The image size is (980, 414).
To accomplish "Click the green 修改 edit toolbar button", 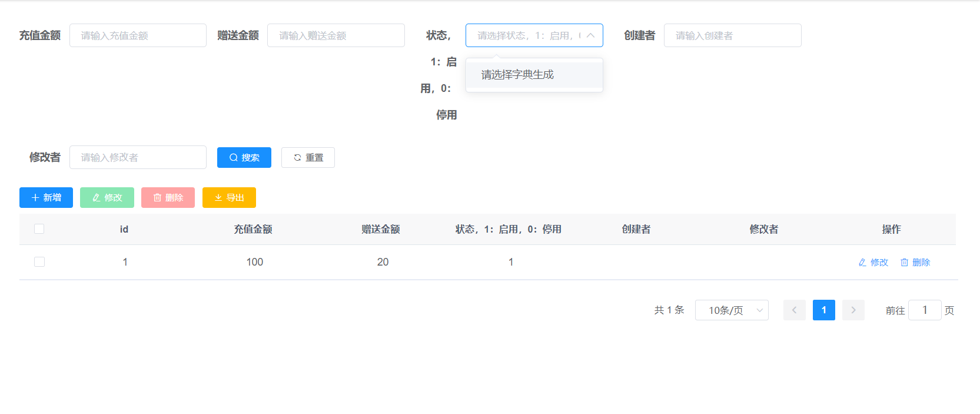I will point(107,197).
